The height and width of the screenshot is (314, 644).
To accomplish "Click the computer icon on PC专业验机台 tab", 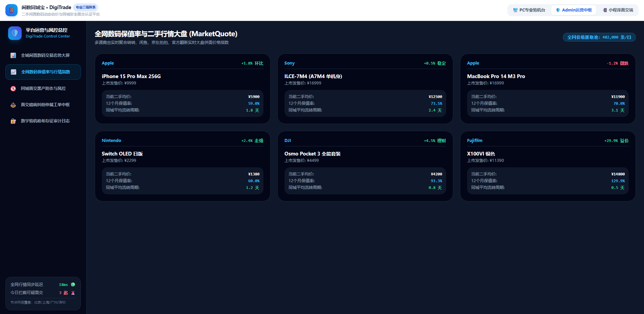I will tap(515, 10).
